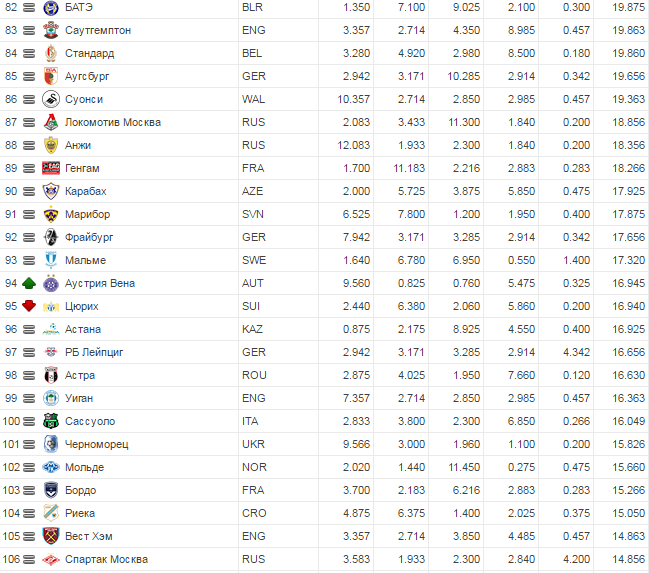Image resolution: width=649 pixels, height=573 pixels.
Task: Click the red down arrow at rank 95
Action: (28, 306)
